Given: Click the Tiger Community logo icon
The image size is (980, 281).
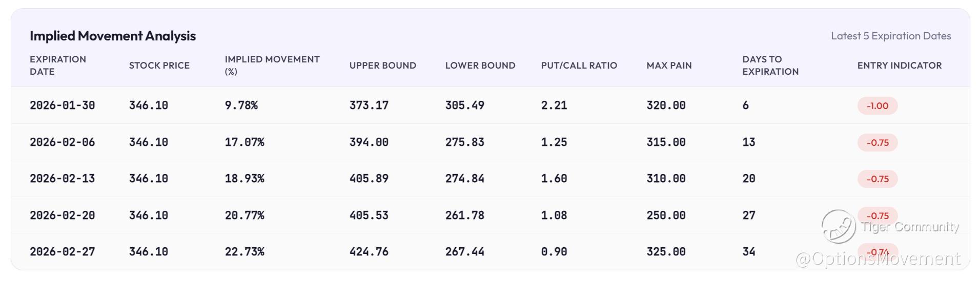Looking at the screenshot, I should tap(838, 226).
